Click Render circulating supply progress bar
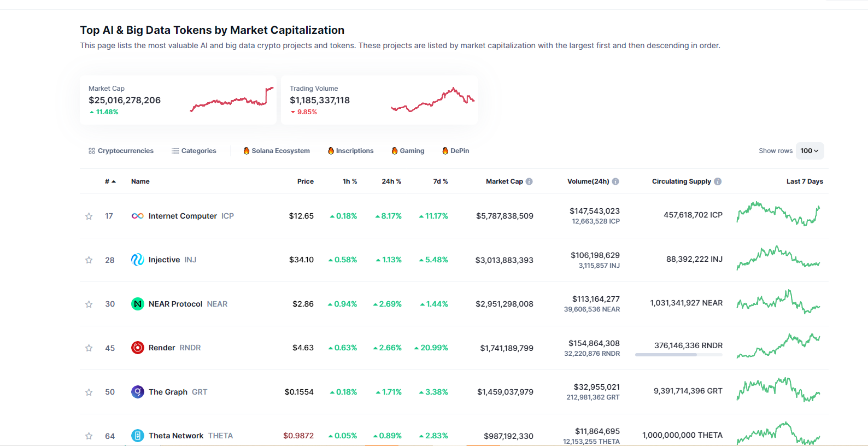868x446 pixels. [678, 355]
